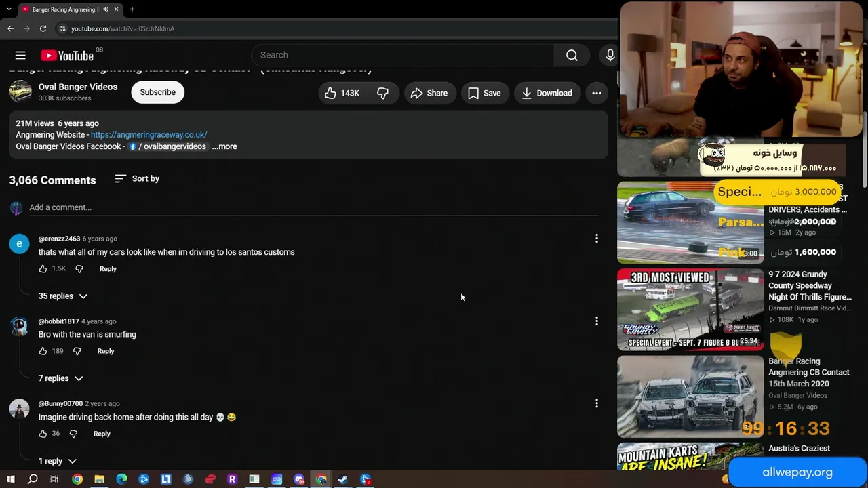Mute the tab via its speaker icon
Screen dimensions: 868x488
pyautogui.click(x=105, y=9)
